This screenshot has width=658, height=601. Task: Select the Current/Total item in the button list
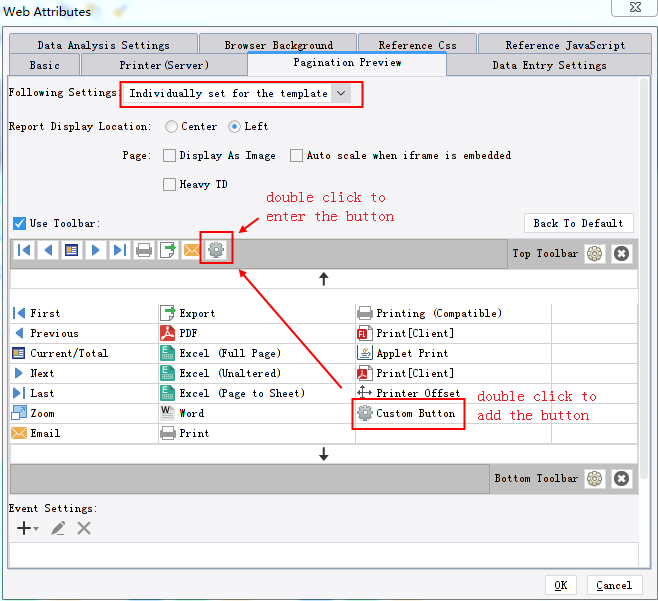coord(84,353)
